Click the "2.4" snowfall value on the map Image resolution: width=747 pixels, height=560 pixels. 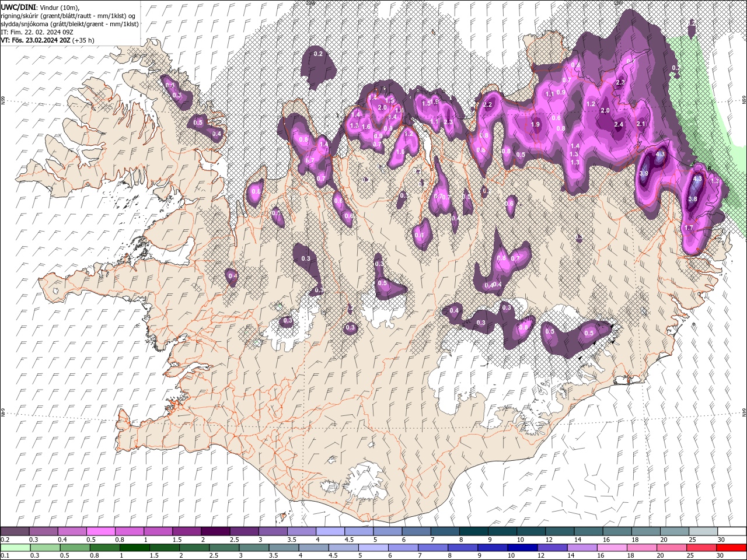619,124
